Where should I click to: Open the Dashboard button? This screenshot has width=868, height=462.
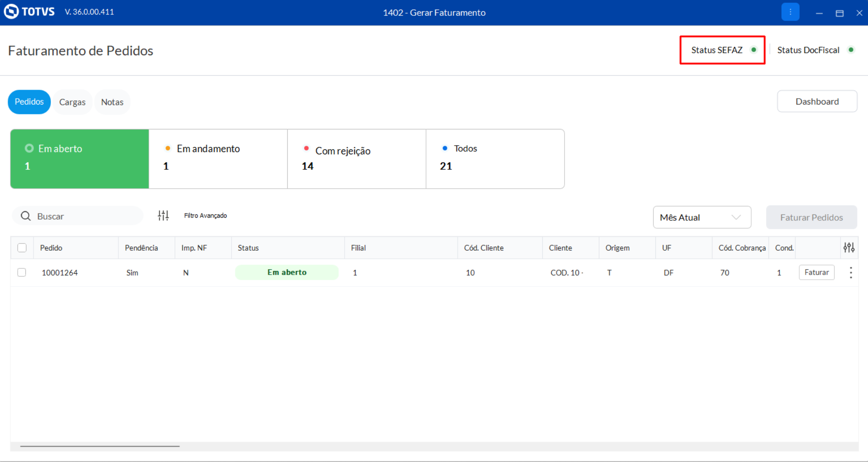coord(817,101)
